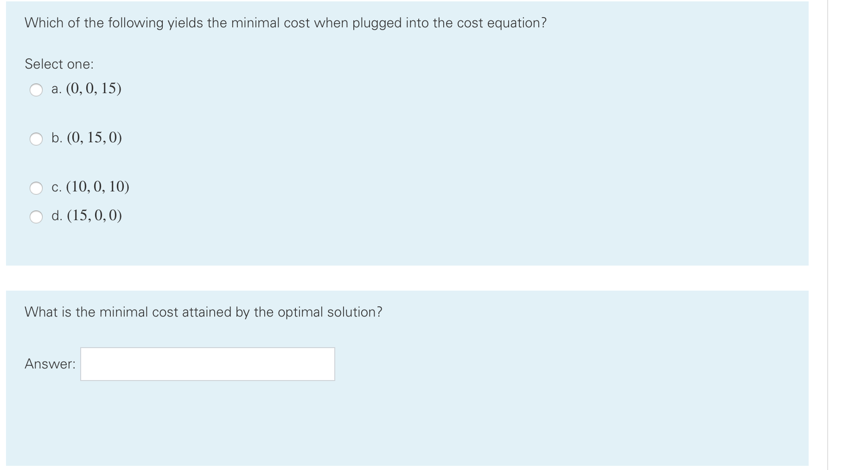
Task: Click the "d." option letter
Action: click(x=57, y=216)
